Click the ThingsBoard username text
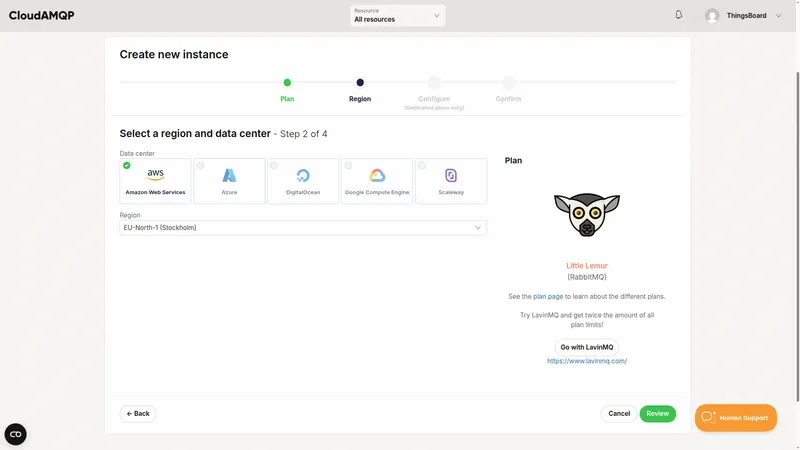Screen dimensions: 800x450 (x=746, y=16)
